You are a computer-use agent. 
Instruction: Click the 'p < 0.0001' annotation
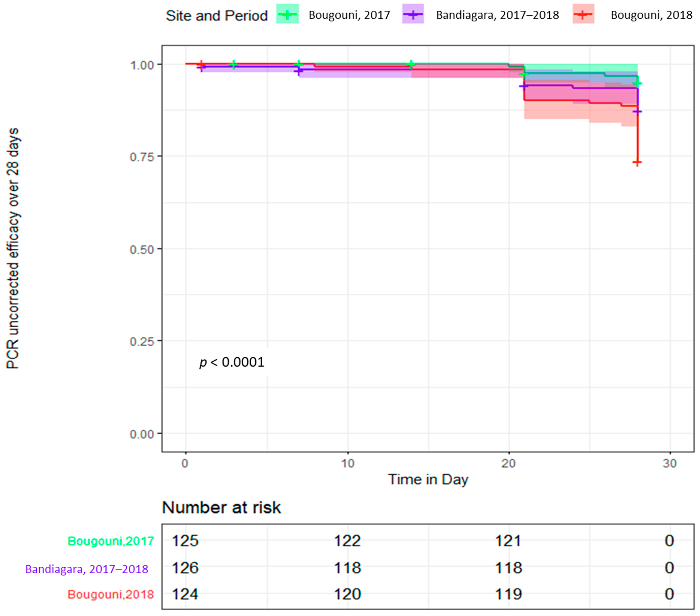(232, 362)
